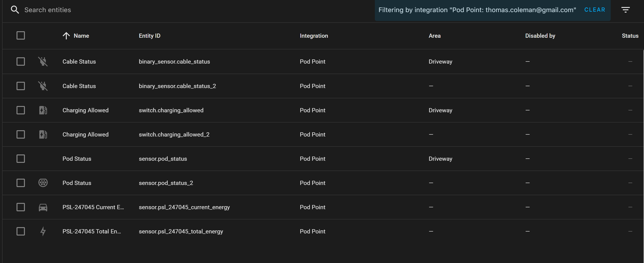Click the car icon for PSL-247045 Current Energy
Screen dimensions: 644x263
(x=43, y=207)
